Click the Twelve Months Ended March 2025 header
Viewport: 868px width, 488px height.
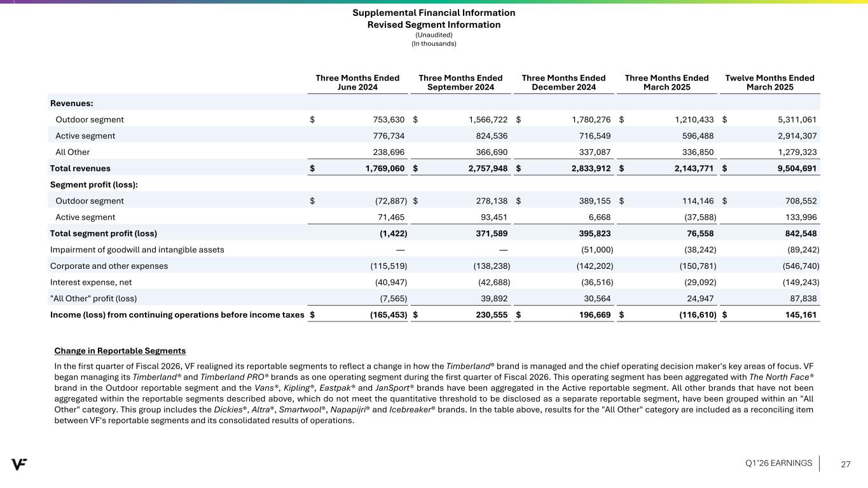[769, 83]
